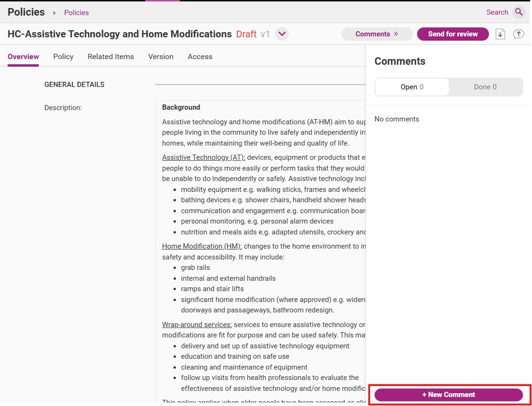Click the download document icon

click(500, 34)
